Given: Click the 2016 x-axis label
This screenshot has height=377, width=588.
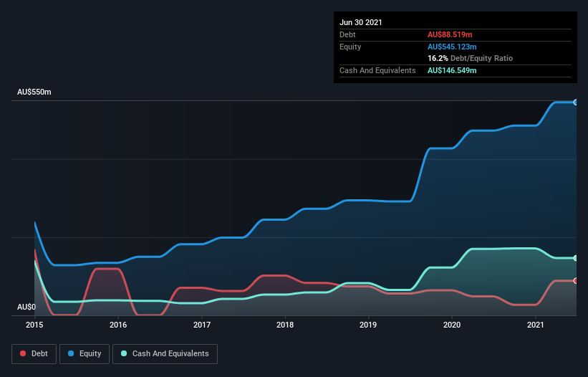Looking at the screenshot, I should tap(118, 325).
